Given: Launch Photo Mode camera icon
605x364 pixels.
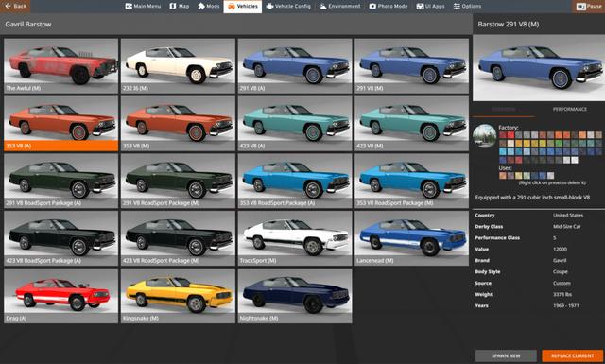Looking at the screenshot, I should pyautogui.click(x=372, y=7).
